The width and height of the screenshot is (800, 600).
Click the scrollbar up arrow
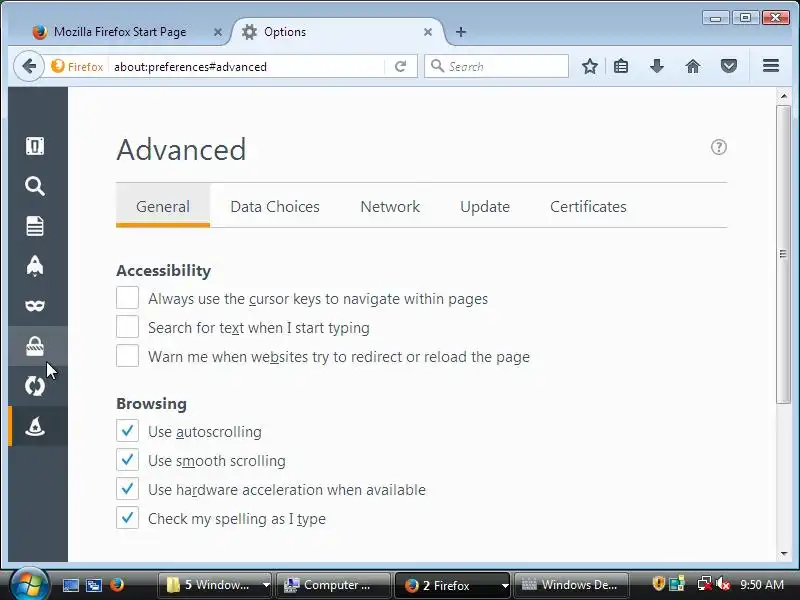click(784, 96)
